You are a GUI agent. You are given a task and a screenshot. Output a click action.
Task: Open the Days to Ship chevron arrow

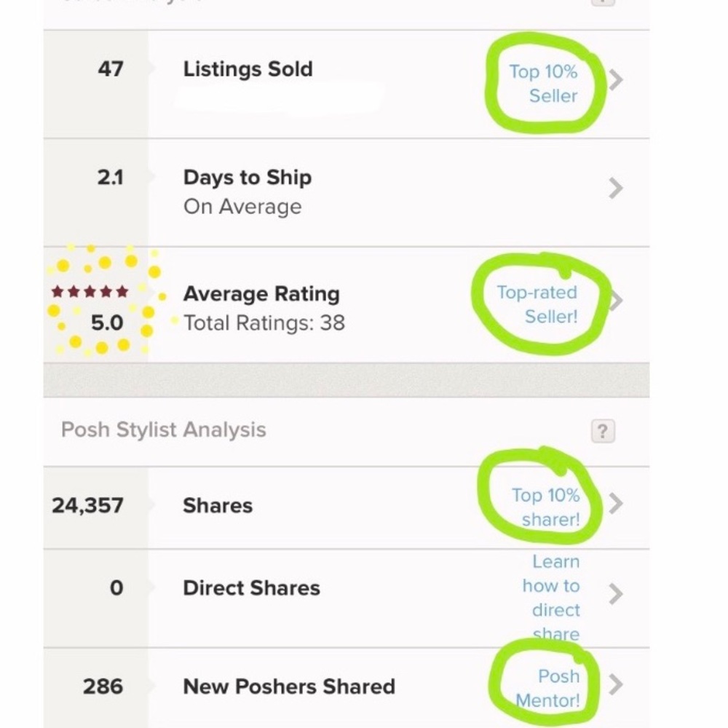point(616,189)
